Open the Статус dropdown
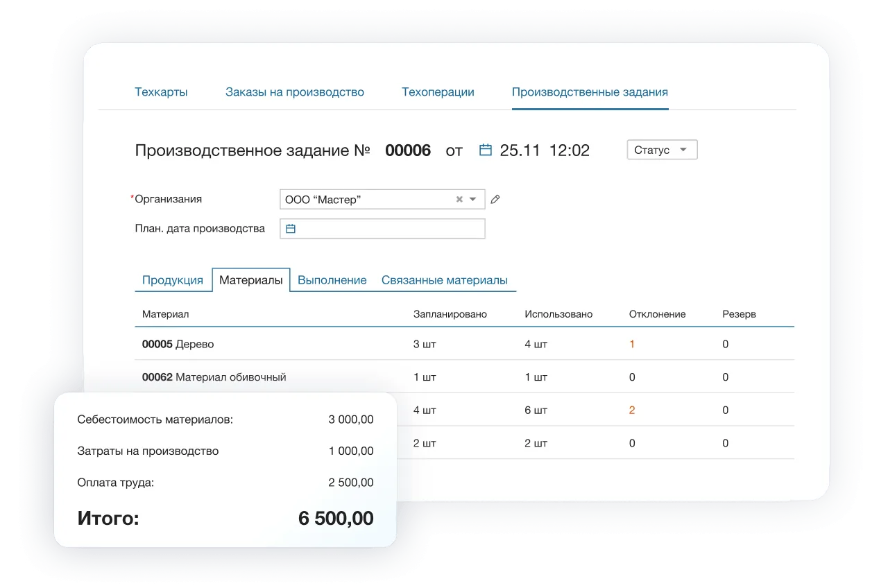Image resolution: width=888 pixels, height=588 pixels. [x=662, y=150]
